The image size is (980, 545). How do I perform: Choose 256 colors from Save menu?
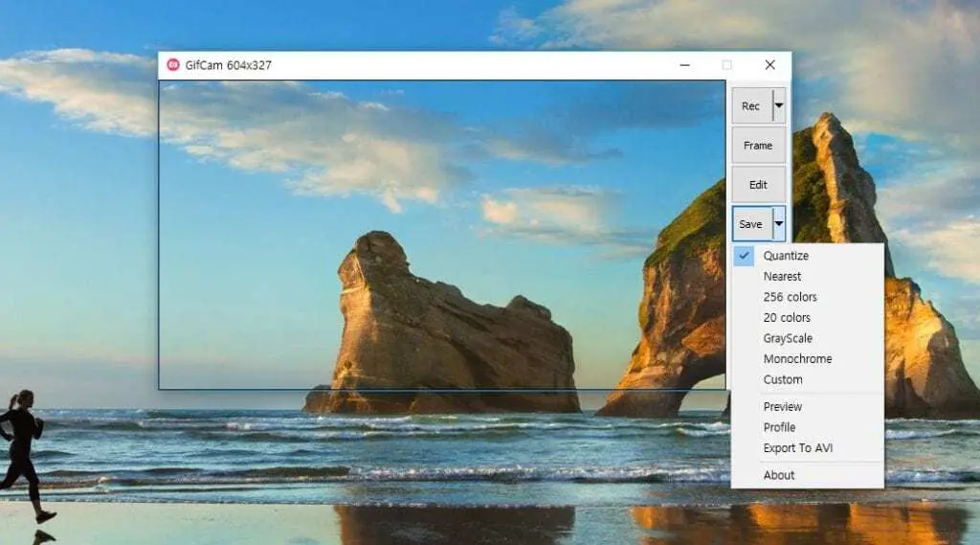coord(808,297)
